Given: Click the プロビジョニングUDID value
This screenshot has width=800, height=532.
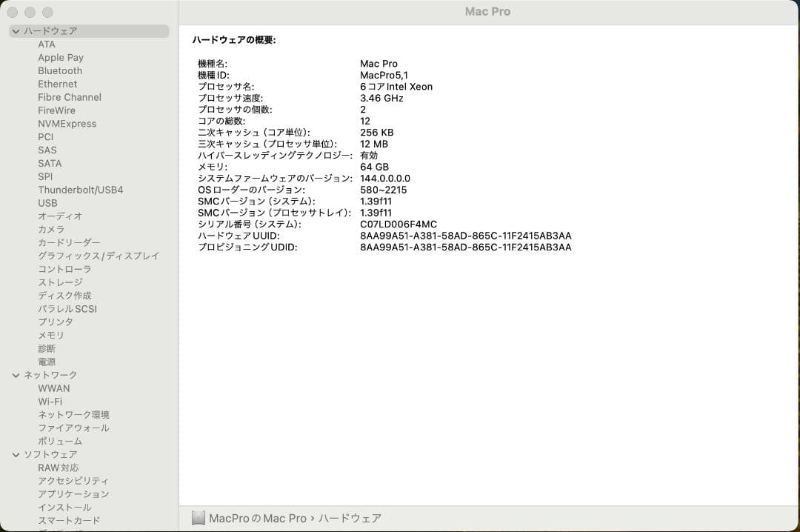Looking at the screenshot, I should coord(466,247).
